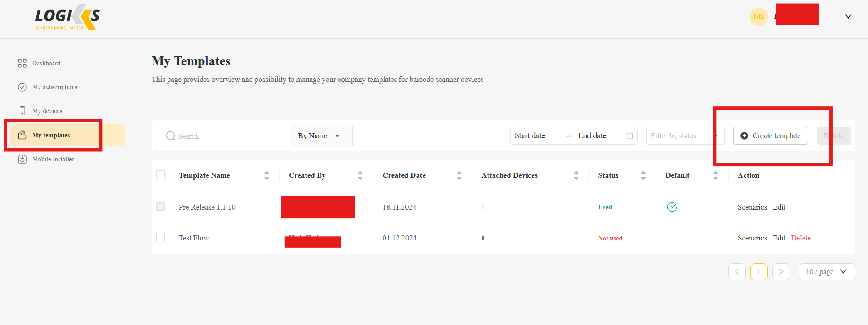Open the 10 / page size dropdown
Screen dimensions: 868x325
click(826, 272)
